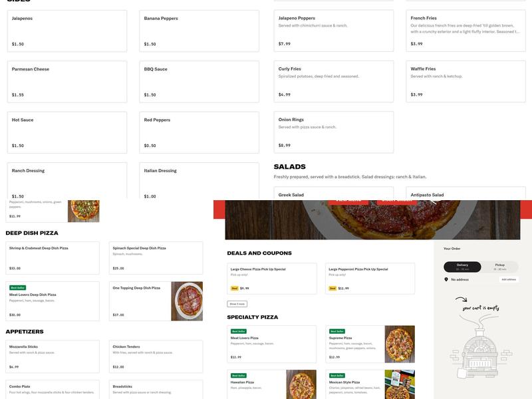Click the yellow Deal badge on Large Cheese special
This screenshot has height=399, width=532.
point(235,288)
